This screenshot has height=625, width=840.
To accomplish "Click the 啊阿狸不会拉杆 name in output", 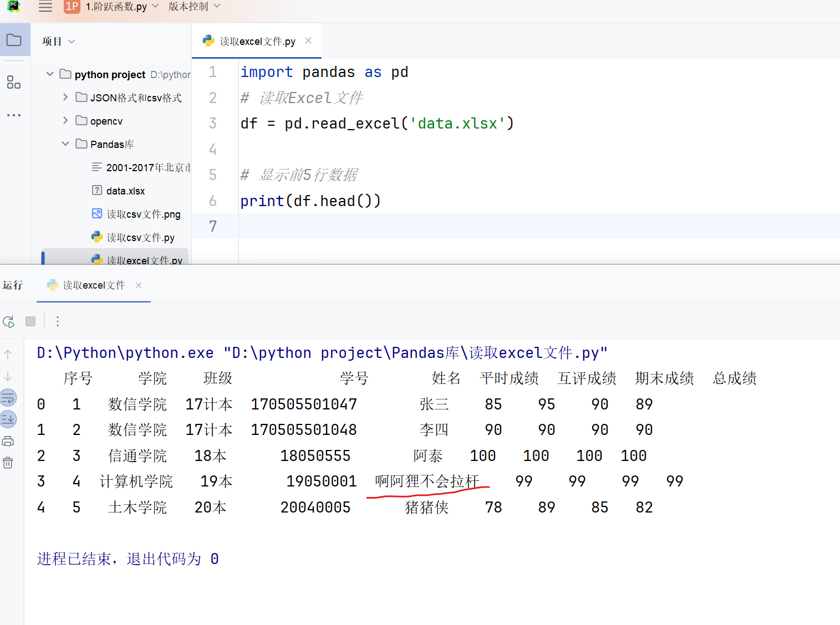I will [x=427, y=481].
